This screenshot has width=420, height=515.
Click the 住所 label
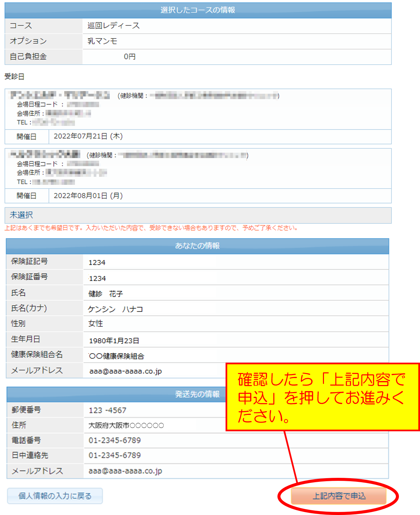click(x=19, y=425)
